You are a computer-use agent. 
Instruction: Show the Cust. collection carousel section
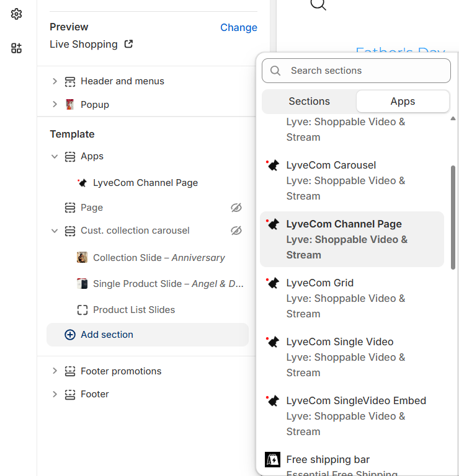pos(236,231)
